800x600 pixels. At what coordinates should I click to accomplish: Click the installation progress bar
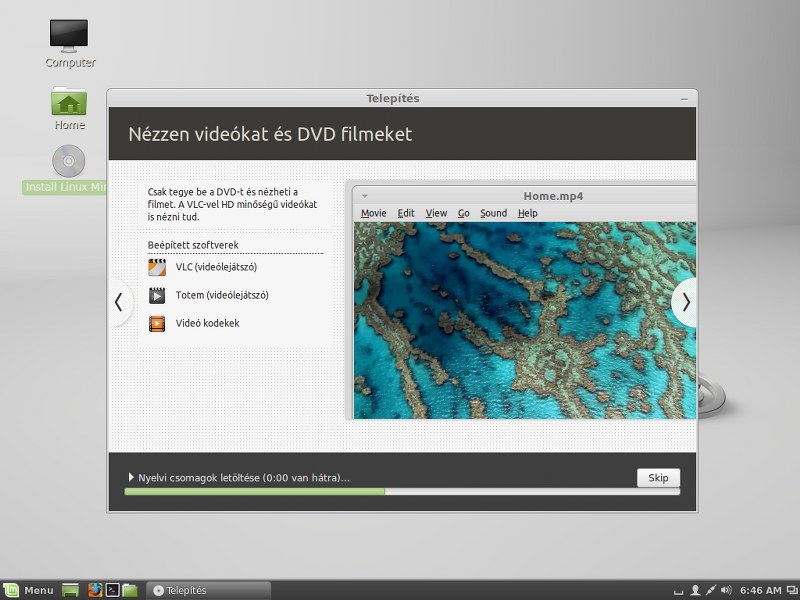[402, 492]
